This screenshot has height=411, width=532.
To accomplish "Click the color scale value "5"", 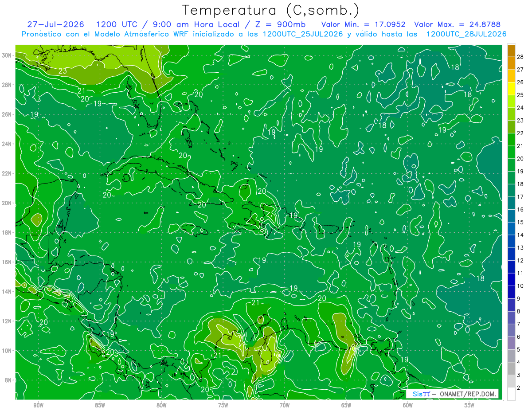I will [x=519, y=349].
